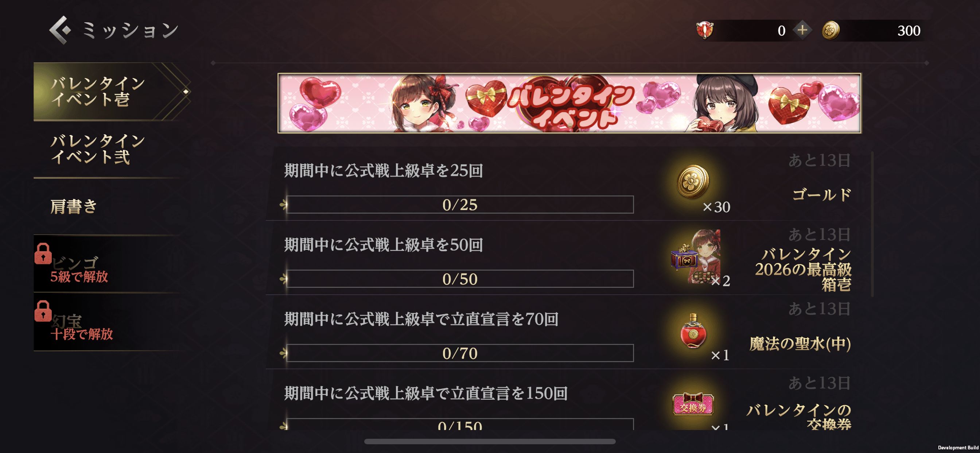The height and width of the screenshot is (453, 980).
Task: Tap the gold coin currency icon in header
Action: [831, 30]
